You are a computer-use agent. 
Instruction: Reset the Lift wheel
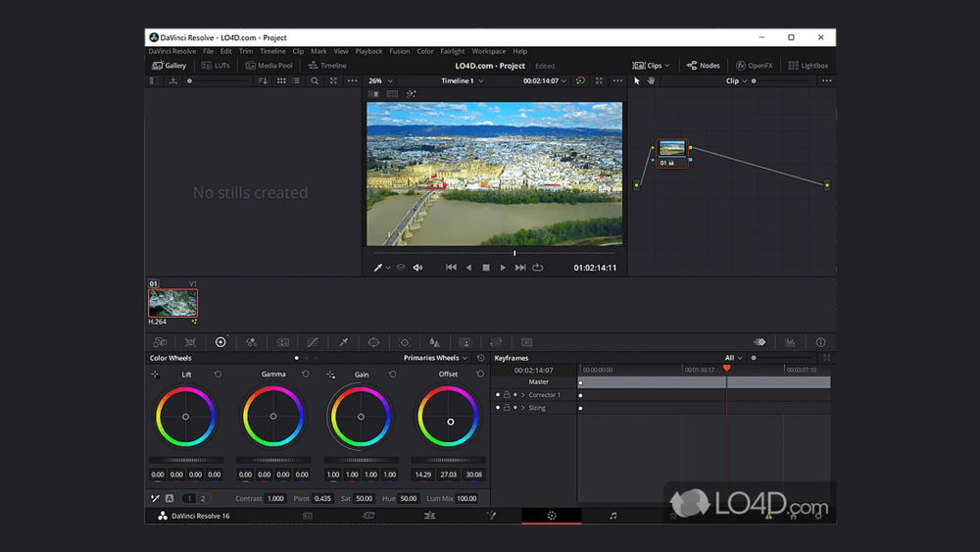click(x=218, y=374)
